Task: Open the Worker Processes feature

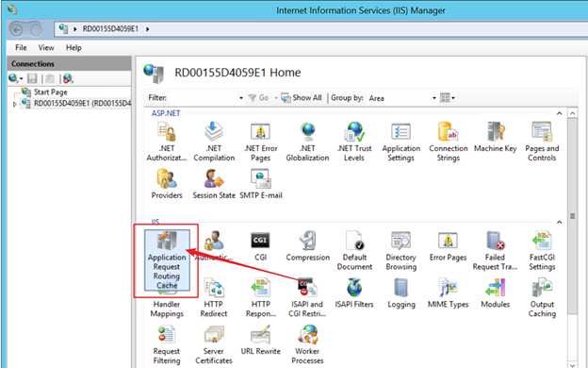Action: 307,344
